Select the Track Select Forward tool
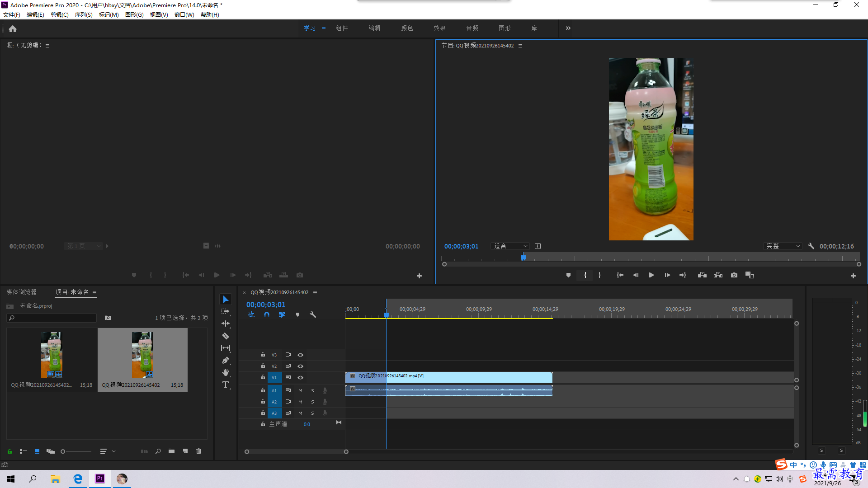Screen dimensions: 868x488 click(x=225, y=311)
